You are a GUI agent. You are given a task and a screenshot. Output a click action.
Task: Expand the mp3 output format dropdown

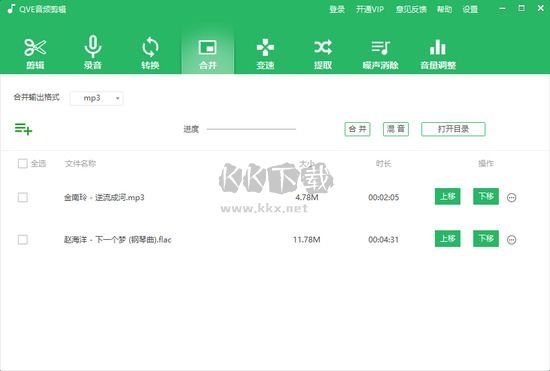[97, 98]
